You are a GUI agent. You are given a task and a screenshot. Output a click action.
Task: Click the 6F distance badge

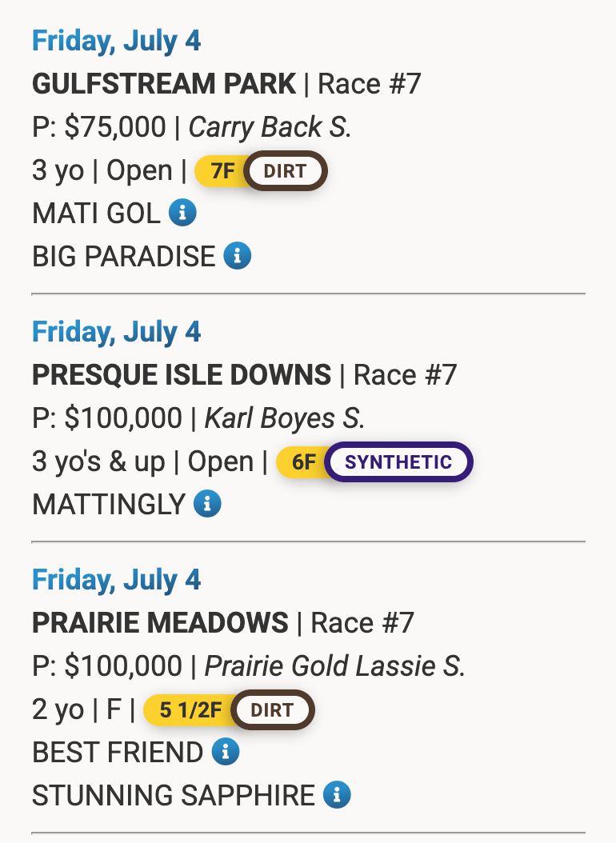[x=302, y=461]
